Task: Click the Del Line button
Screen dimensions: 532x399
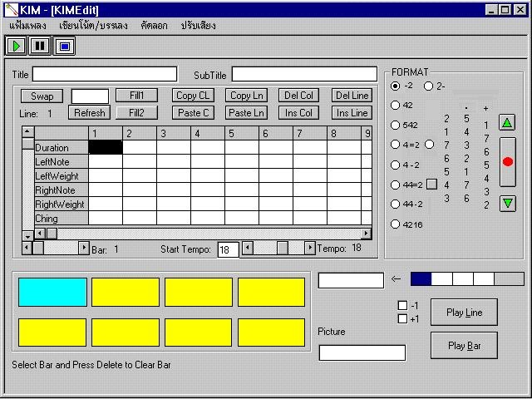Action: click(352, 96)
